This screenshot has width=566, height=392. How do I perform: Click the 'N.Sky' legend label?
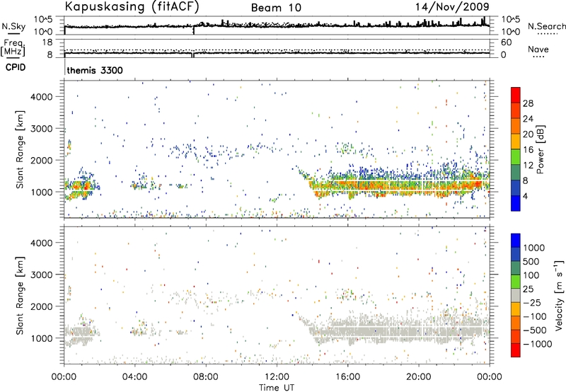coord(13,26)
